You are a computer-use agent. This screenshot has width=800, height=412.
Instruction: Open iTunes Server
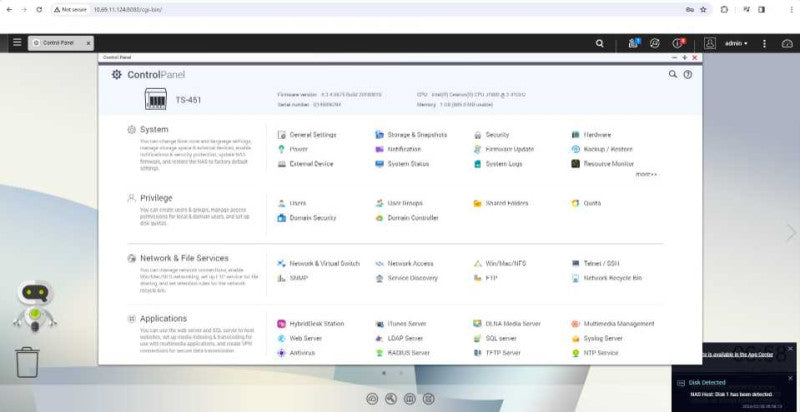pyautogui.click(x=401, y=324)
